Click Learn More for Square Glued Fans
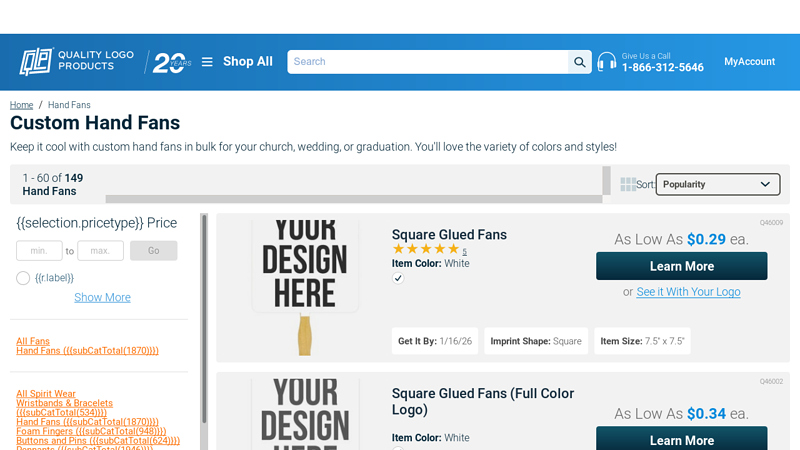 click(681, 266)
